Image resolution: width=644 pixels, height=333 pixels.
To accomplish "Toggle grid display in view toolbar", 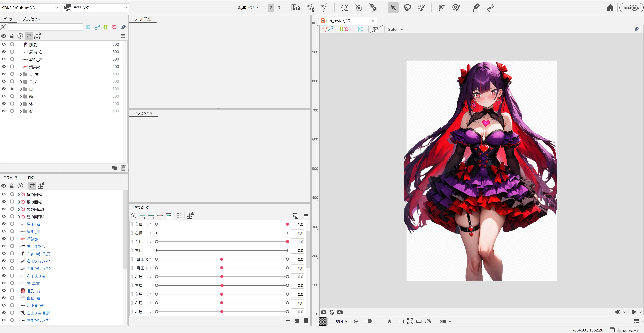I will pos(376,29).
